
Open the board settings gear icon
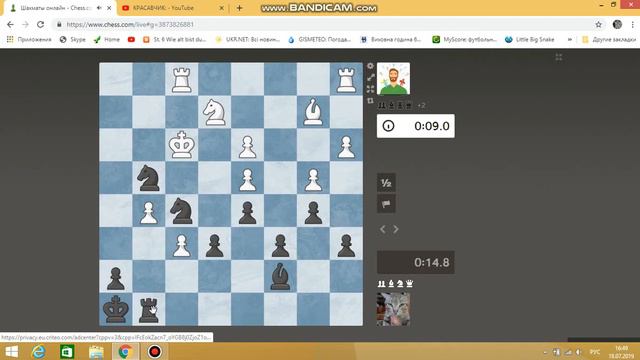(x=370, y=66)
